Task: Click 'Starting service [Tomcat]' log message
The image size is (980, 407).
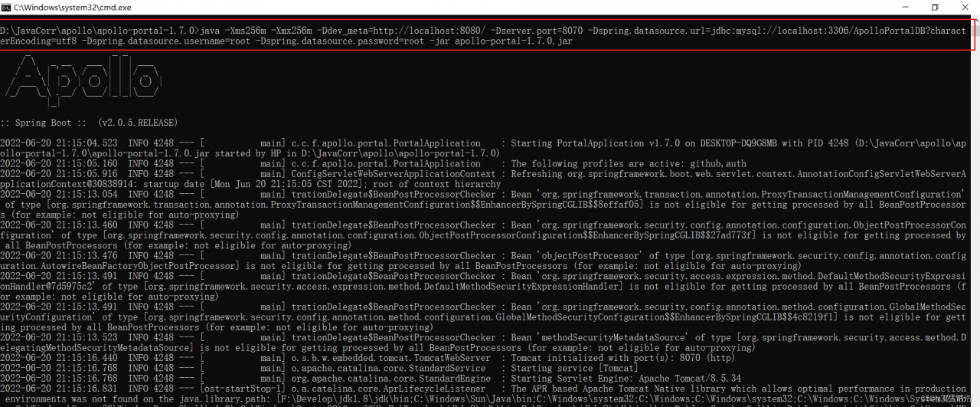Action: pyautogui.click(x=575, y=368)
